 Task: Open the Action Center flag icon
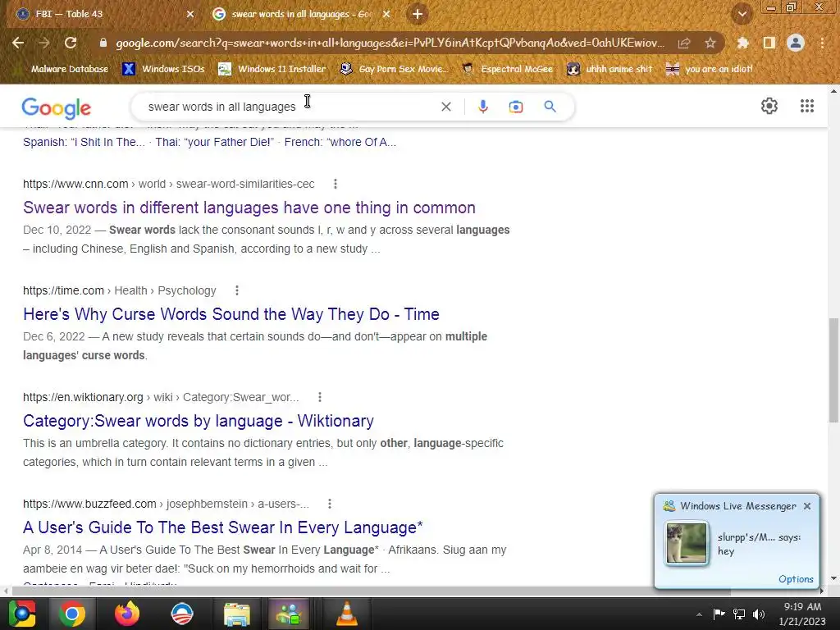tap(719, 614)
